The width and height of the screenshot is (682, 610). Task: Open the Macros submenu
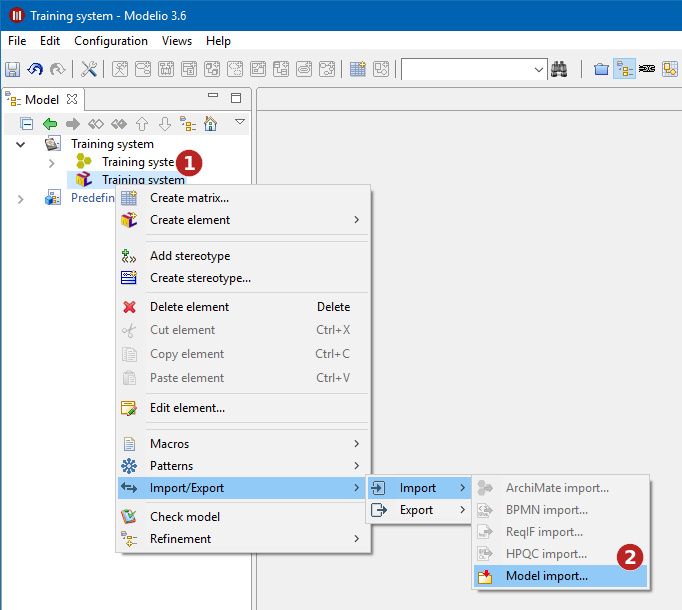click(244, 444)
